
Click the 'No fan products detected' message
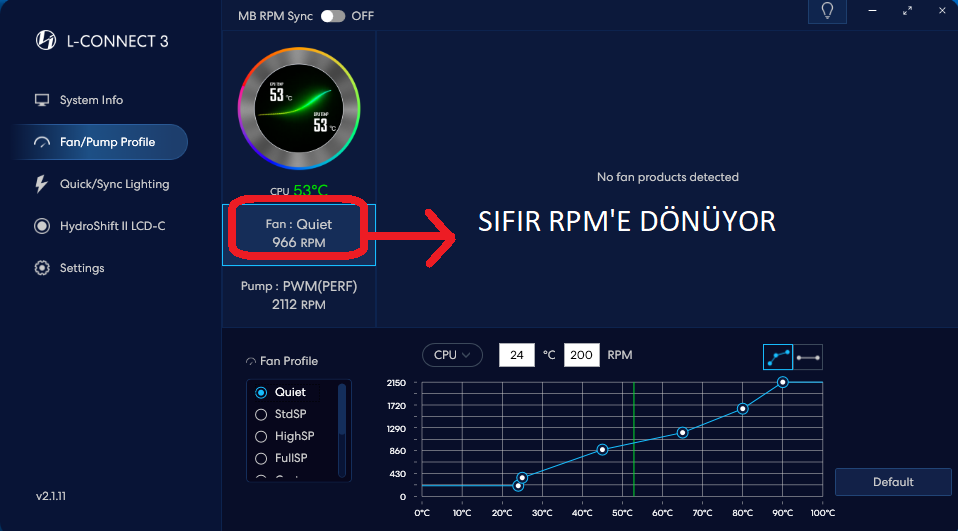pos(668,177)
